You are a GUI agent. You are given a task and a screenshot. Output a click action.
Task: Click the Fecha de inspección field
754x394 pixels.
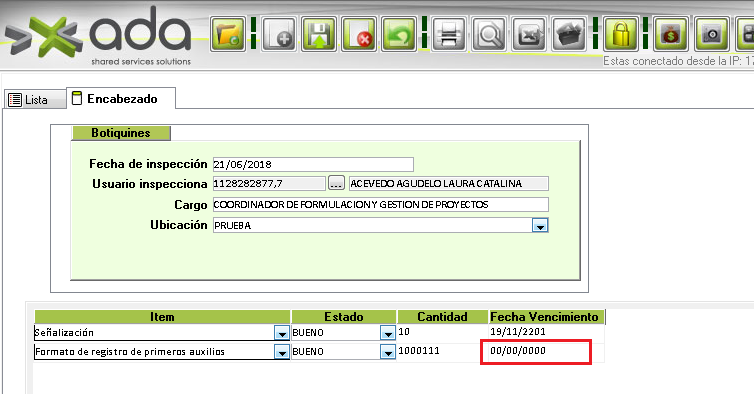click(313, 164)
